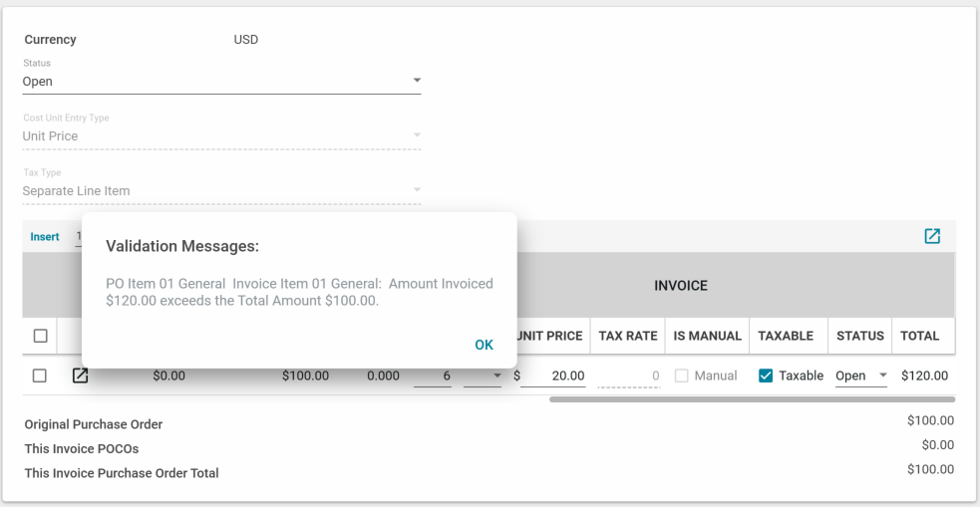Click the tax rate field showing 0
Image resolution: width=980 pixels, height=507 pixels.
pyautogui.click(x=628, y=376)
